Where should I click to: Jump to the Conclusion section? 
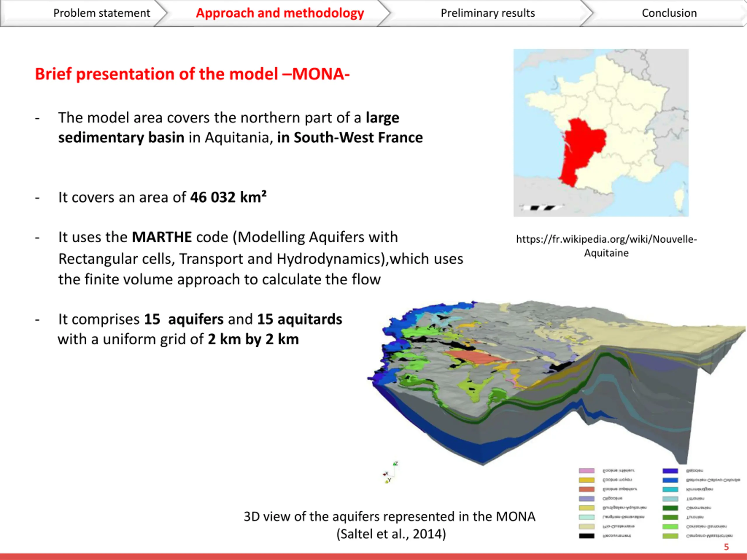click(669, 13)
